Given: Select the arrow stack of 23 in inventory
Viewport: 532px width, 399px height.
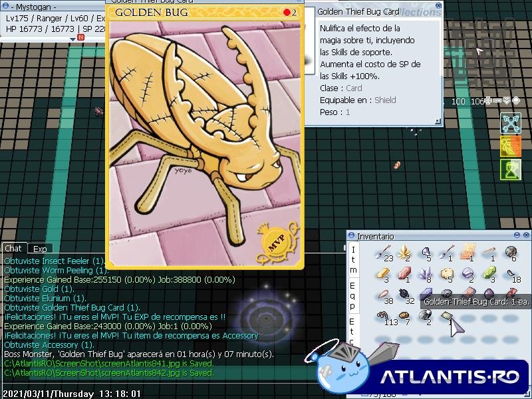Looking at the screenshot, I should click(382, 253).
